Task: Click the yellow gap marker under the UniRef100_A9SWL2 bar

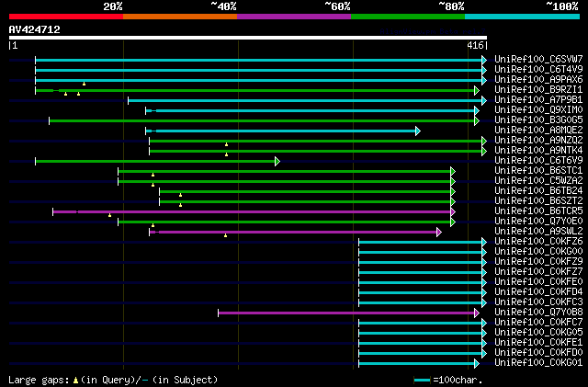Action: pos(225,235)
